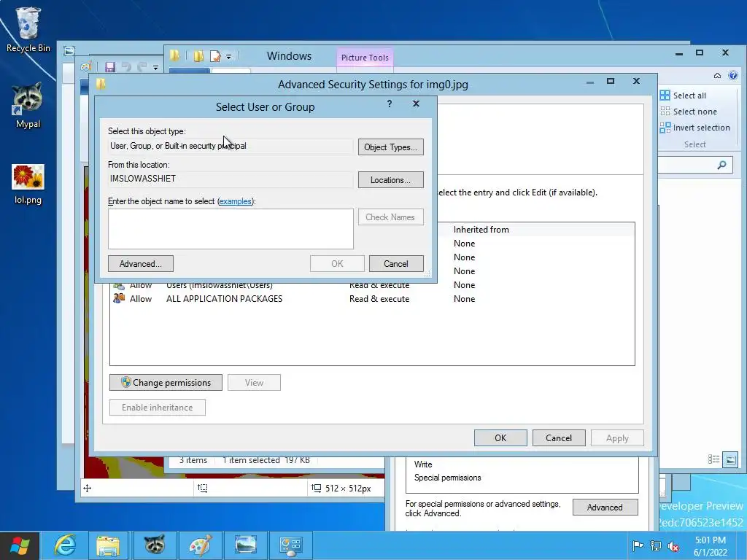The width and height of the screenshot is (747, 560).
Task: Click the Paint save icon
Action: [111, 67]
